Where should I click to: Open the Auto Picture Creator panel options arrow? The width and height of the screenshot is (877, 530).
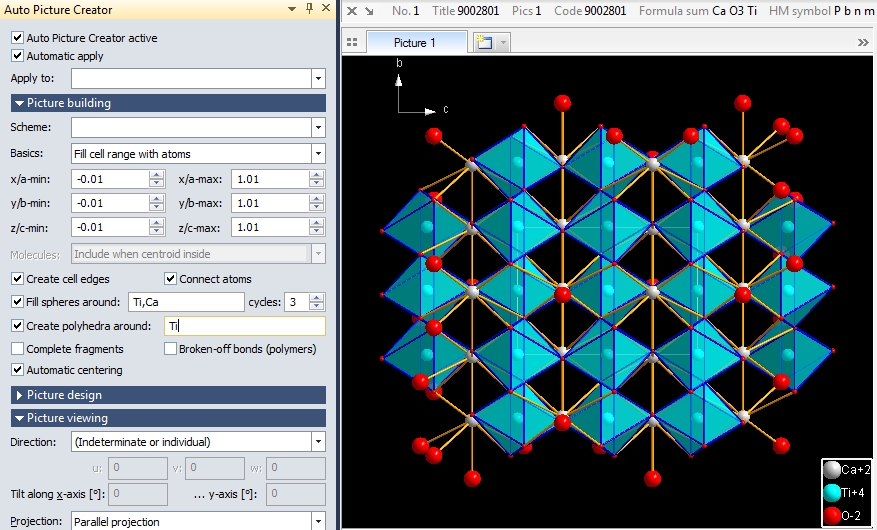pos(291,9)
